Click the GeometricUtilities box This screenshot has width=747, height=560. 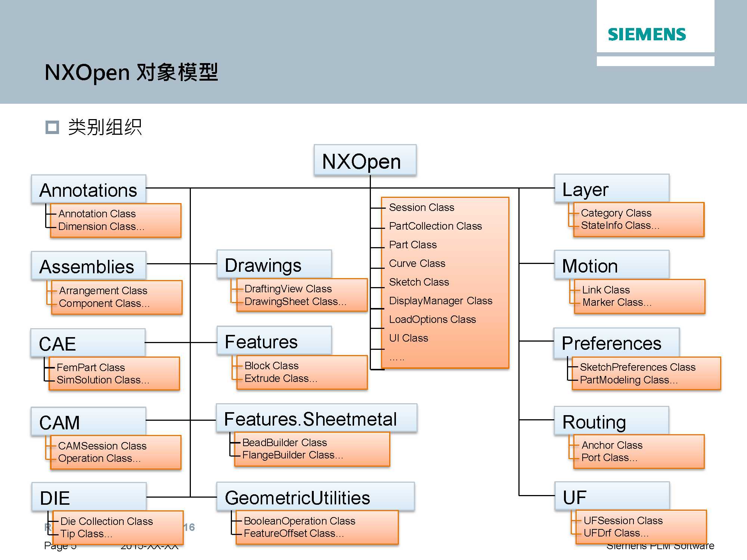315,497
